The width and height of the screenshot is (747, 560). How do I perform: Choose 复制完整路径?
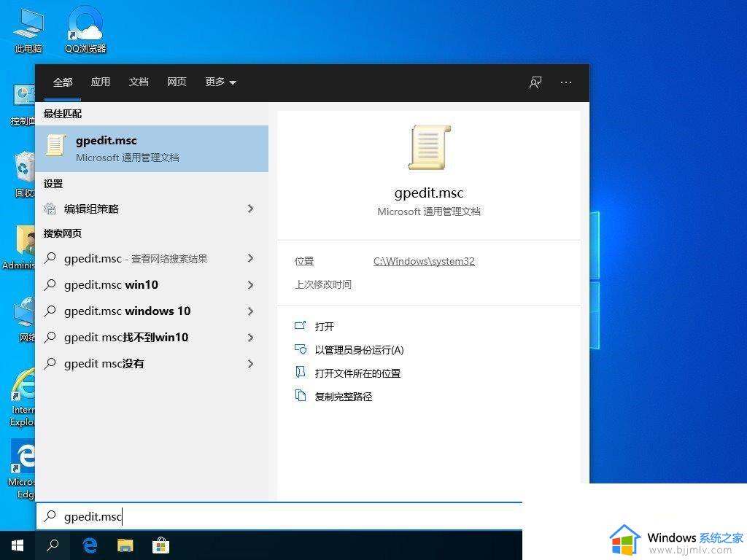pos(344,396)
